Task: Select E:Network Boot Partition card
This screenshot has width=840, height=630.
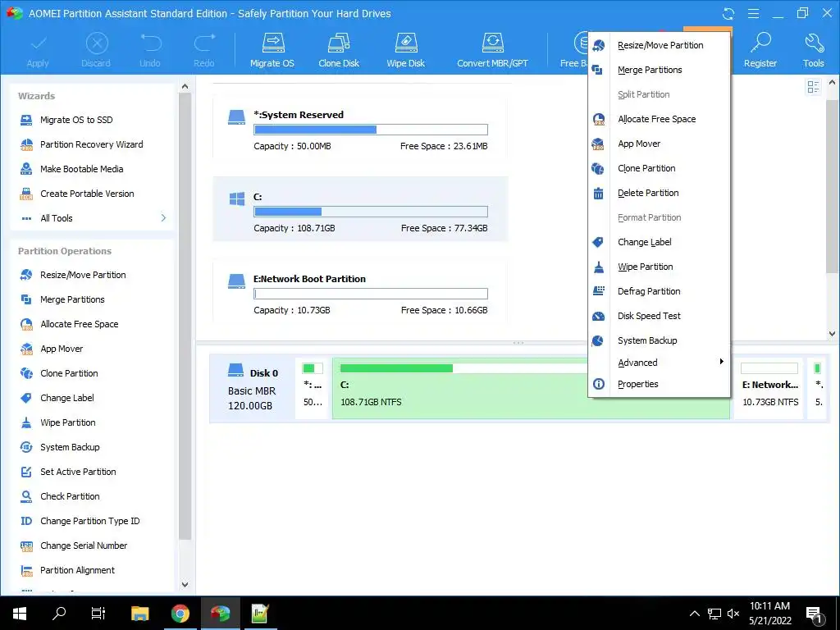Action: click(x=360, y=291)
